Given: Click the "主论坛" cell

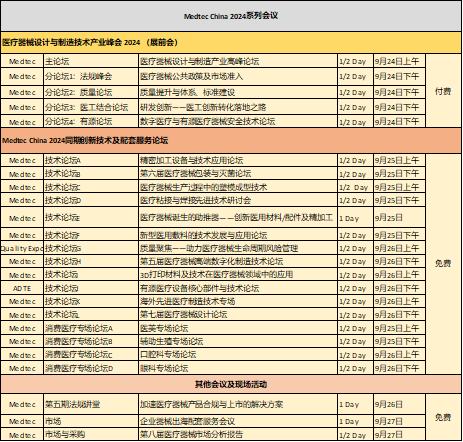Looking at the screenshot, I should [91, 61].
